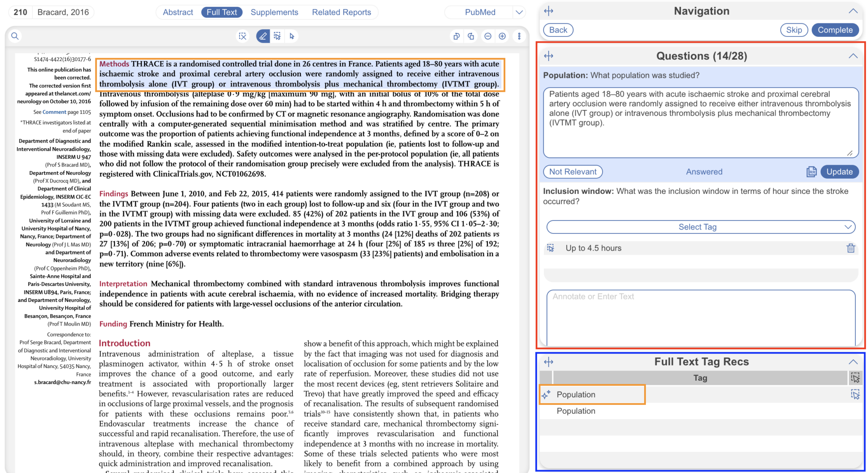Open the Supplements tab
This screenshot has width=868, height=473.
pos(274,12)
